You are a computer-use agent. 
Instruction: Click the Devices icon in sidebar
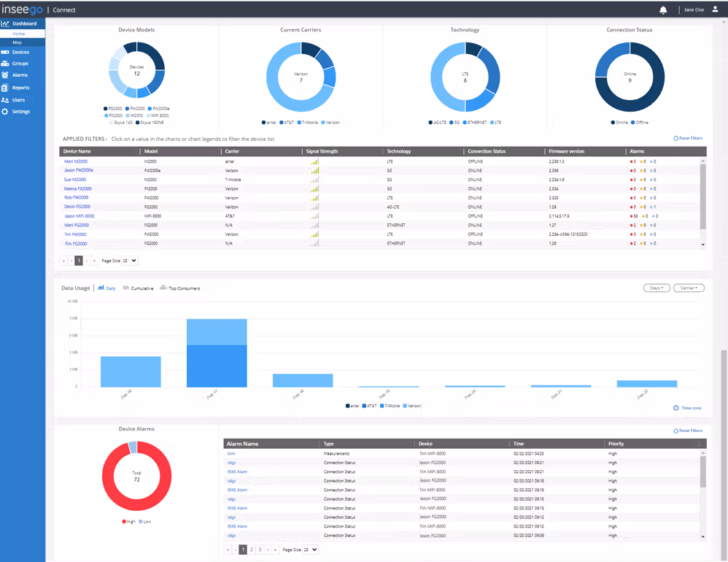click(x=5, y=52)
